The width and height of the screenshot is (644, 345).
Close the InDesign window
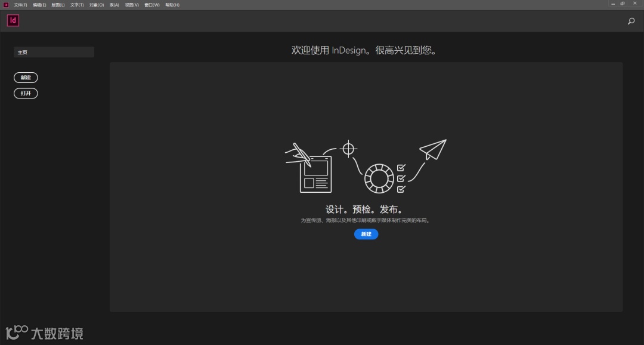(x=634, y=4)
